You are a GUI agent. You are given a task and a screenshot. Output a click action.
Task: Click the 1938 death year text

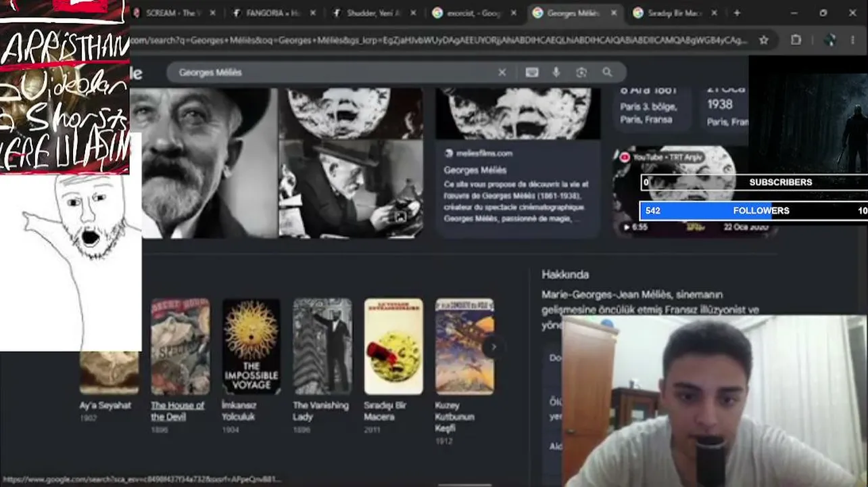click(x=720, y=104)
